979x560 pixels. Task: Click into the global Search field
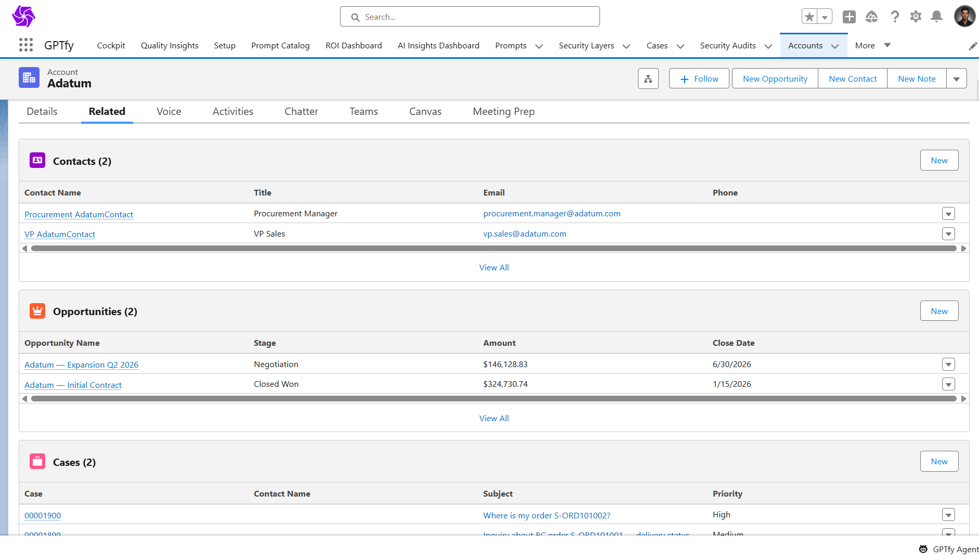[470, 17]
